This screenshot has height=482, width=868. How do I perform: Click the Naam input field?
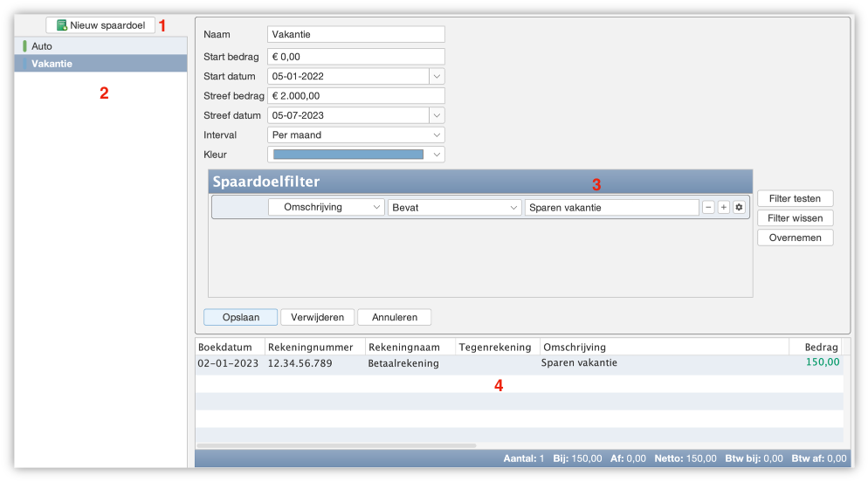[355, 35]
